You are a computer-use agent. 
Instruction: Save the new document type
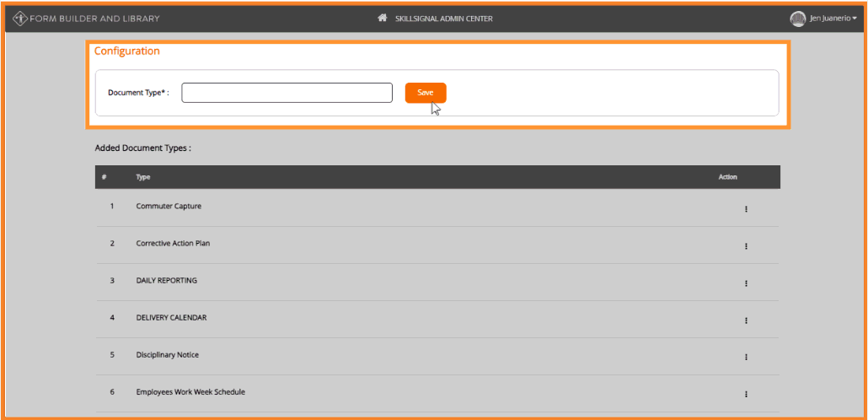pyautogui.click(x=425, y=93)
